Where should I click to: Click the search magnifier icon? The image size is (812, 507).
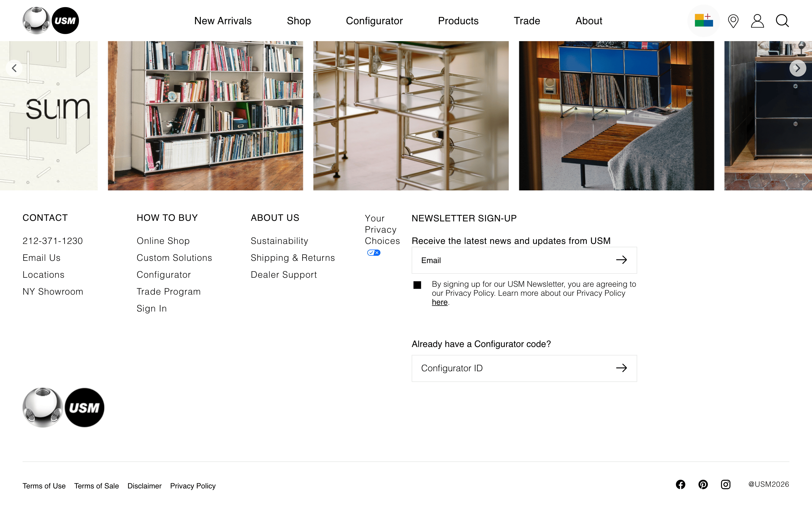pyautogui.click(x=782, y=21)
